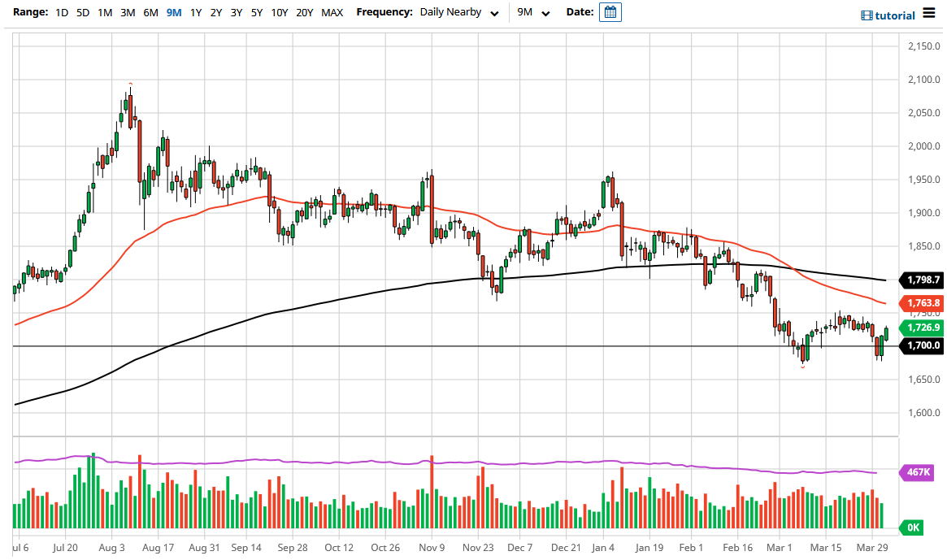Open the date picker calendar icon

pos(610,12)
